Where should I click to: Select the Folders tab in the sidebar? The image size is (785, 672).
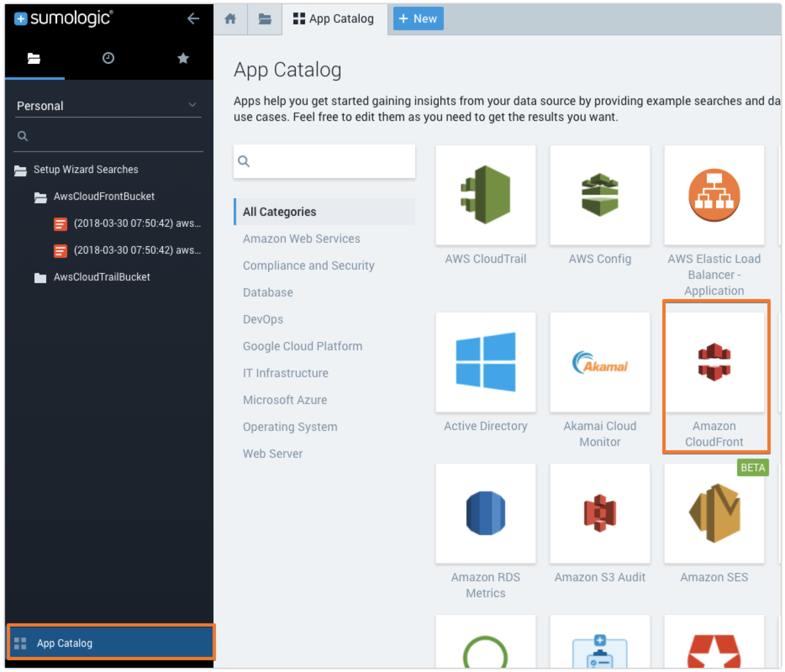point(34,58)
